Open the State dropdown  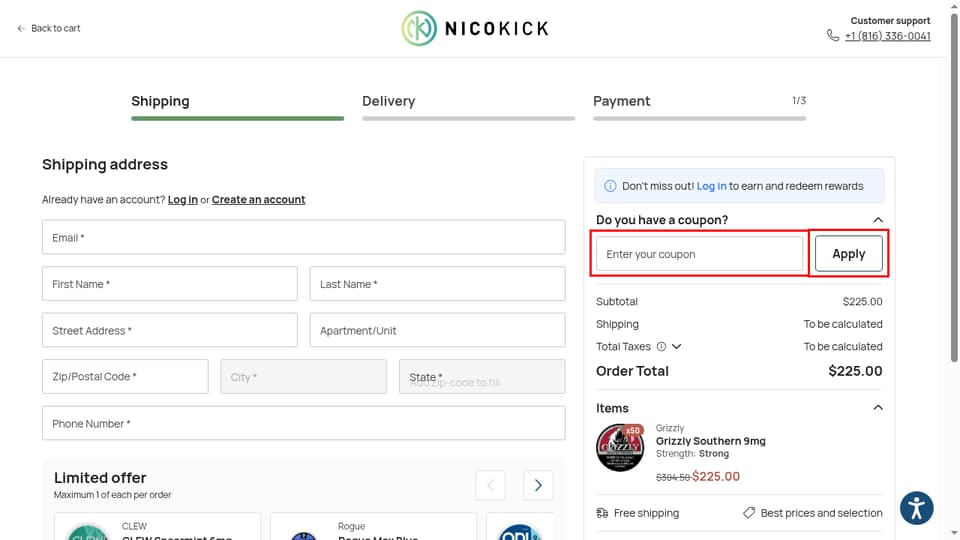pos(482,377)
